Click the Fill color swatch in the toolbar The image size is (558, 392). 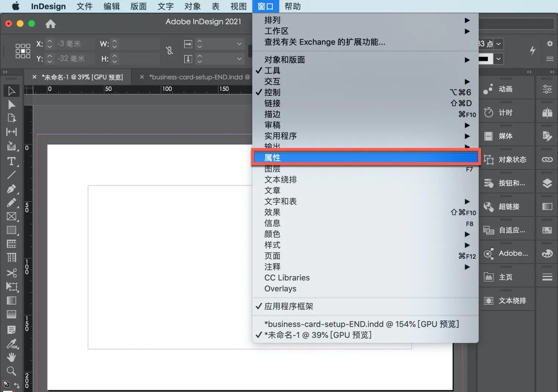pos(6,383)
